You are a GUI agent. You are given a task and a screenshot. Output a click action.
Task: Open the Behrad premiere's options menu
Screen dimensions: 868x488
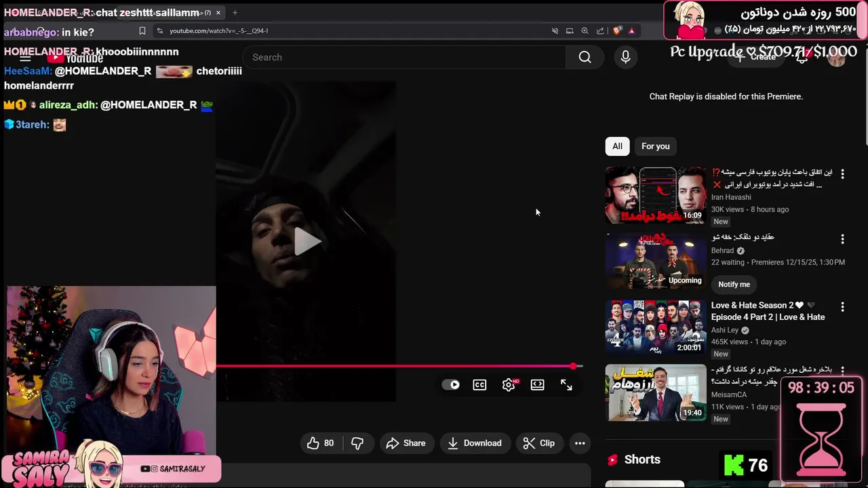pos(842,239)
